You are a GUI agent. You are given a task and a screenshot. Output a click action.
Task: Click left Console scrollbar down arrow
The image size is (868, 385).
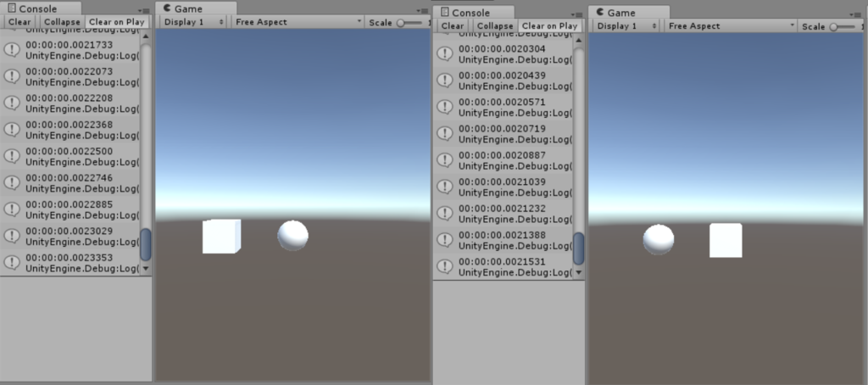coord(146,268)
